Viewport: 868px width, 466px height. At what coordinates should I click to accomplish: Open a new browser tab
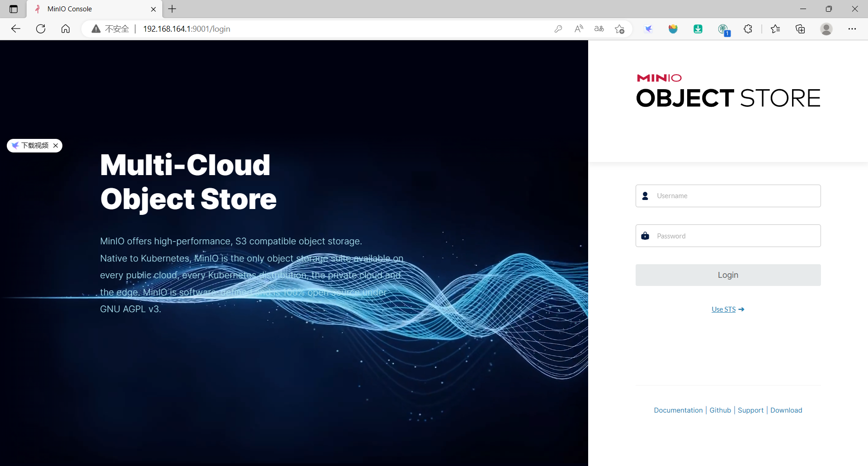point(172,9)
